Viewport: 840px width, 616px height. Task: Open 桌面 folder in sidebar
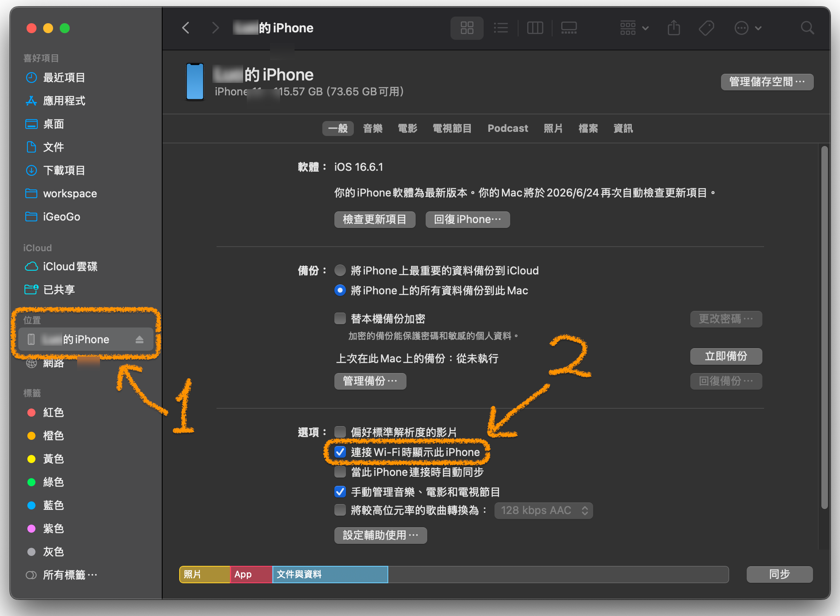54,124
